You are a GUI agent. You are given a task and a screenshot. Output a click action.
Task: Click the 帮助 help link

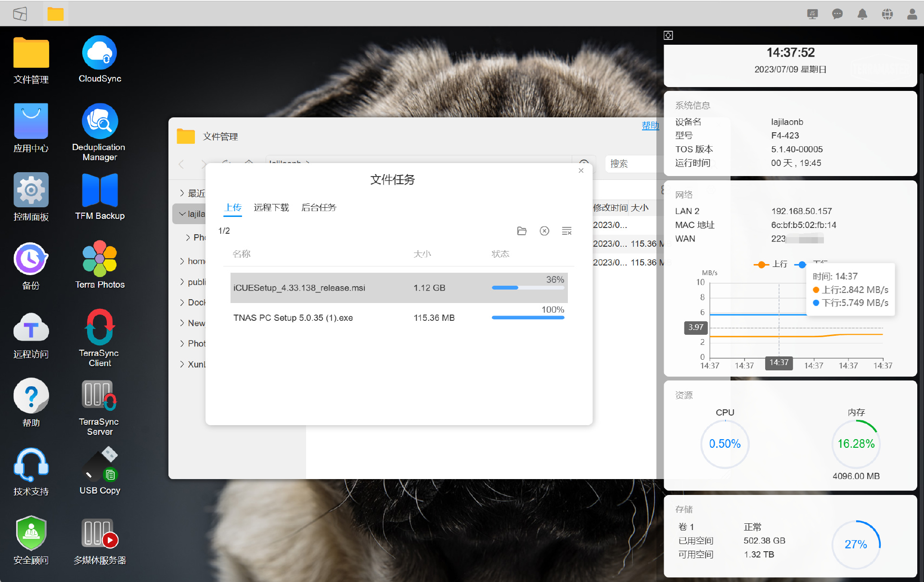click(x=650, y=126)
